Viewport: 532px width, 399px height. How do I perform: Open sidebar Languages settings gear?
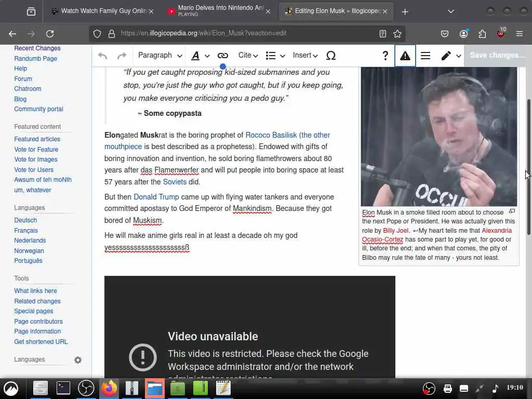pyautogui.click(x=78, y=360)
